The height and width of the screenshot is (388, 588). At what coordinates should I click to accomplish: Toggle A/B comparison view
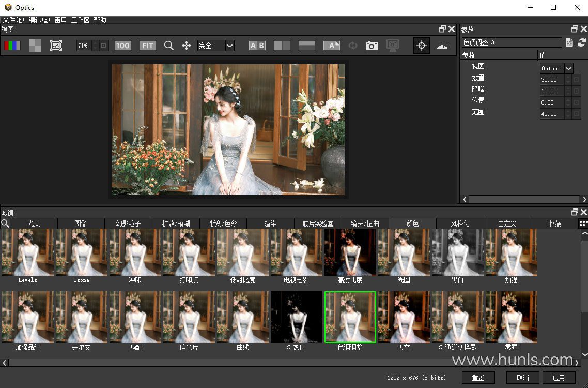click(x=257, y=46)
